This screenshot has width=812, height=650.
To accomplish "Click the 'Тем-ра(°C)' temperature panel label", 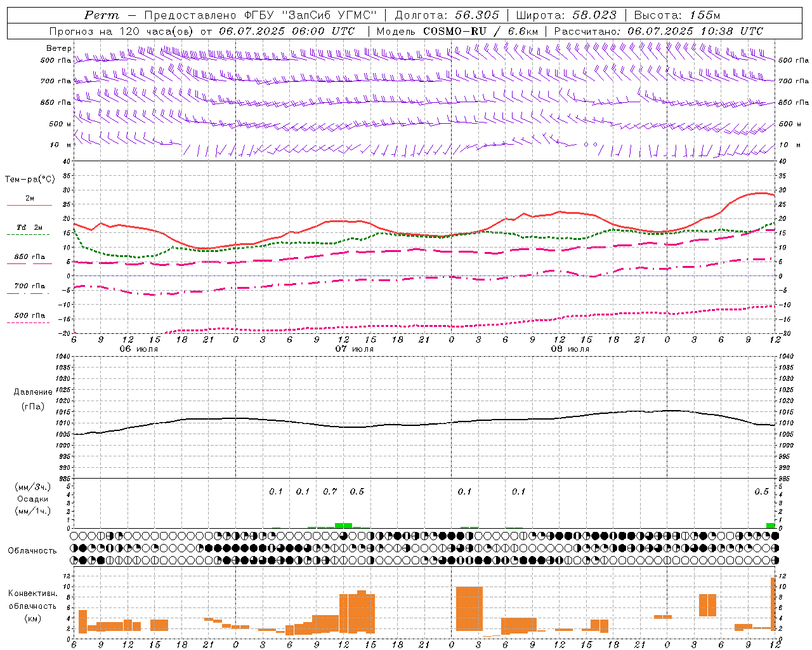I will coord(30,180).
